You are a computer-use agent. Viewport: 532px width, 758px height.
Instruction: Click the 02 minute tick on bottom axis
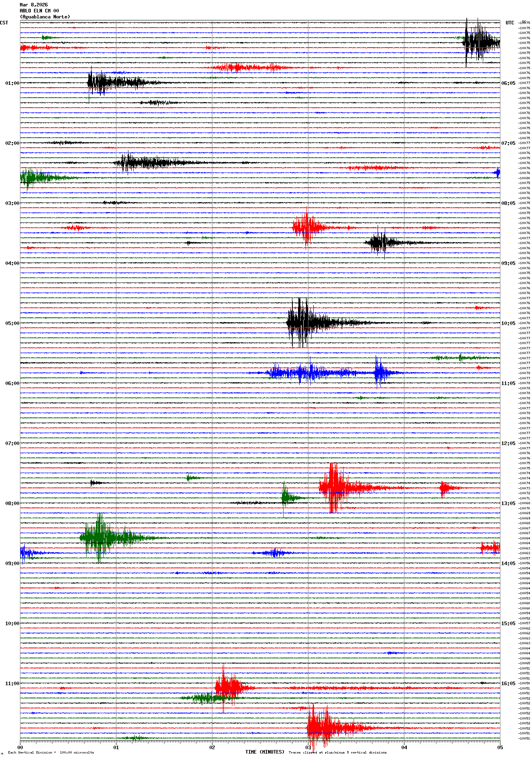coord(212,747)
